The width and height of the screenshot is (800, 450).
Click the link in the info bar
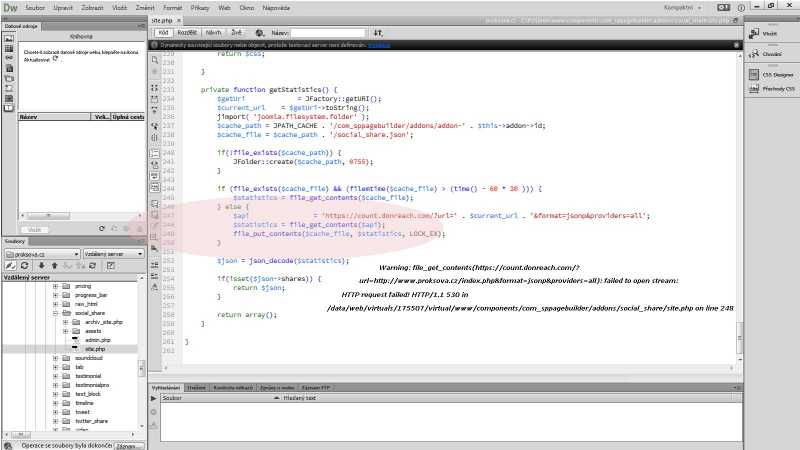point(379,45)
